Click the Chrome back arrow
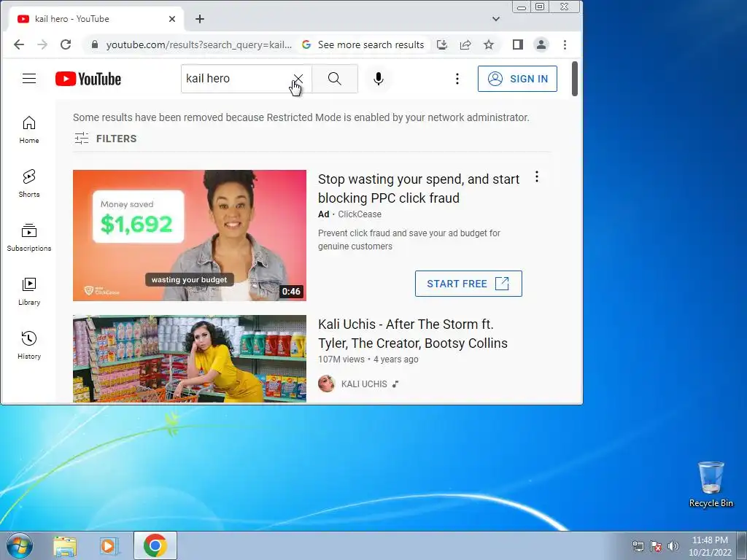Viewport: 747px width, 560px height. pos(18,44)
